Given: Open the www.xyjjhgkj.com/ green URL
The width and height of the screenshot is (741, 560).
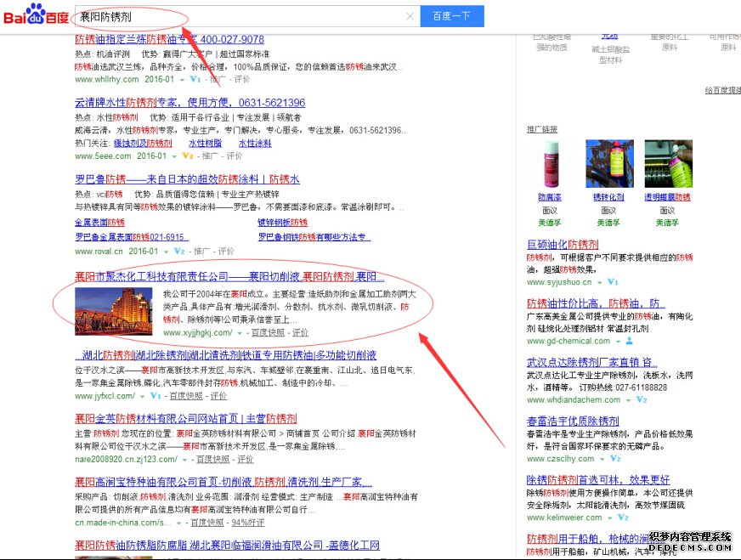Looking at the screenshot, I should point(197,333).
